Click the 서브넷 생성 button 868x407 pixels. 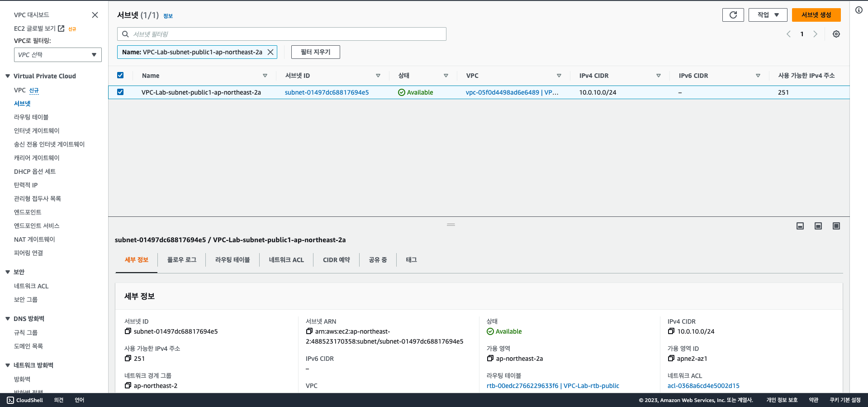[x=816, y=15]
